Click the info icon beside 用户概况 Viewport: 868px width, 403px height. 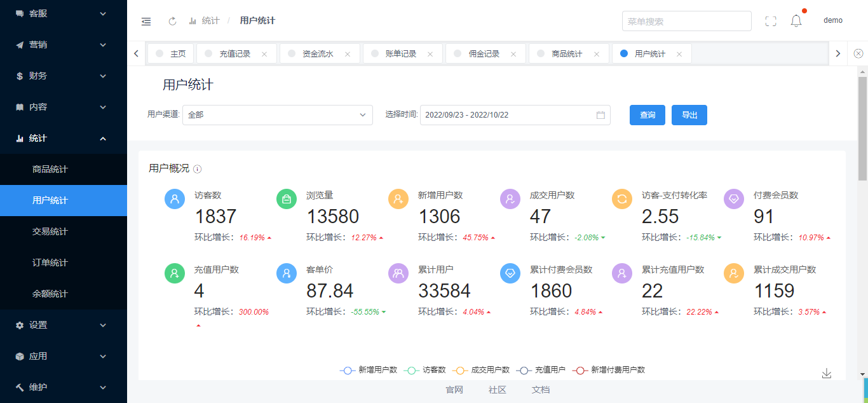point(198,169)
